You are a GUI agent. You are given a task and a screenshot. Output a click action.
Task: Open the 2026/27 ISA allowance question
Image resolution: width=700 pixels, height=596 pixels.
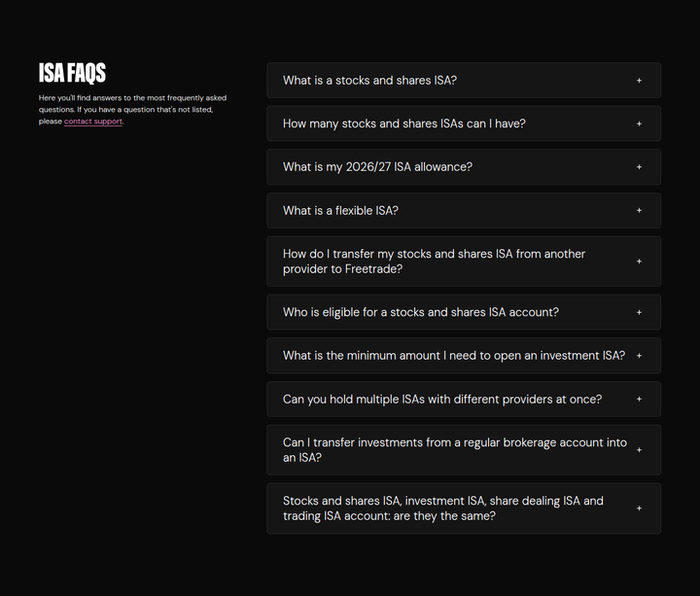[x=464, y=167]
